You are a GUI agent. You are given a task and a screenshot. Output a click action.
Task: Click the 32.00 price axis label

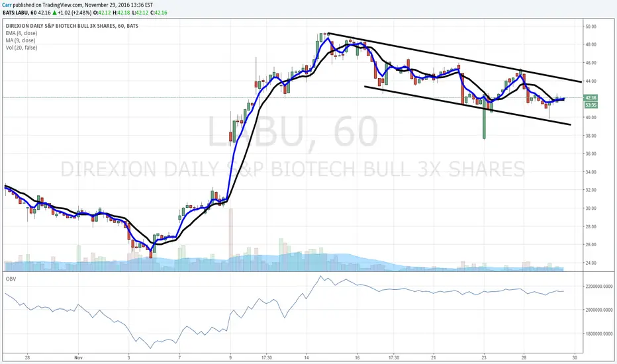(x=591, y=190)
